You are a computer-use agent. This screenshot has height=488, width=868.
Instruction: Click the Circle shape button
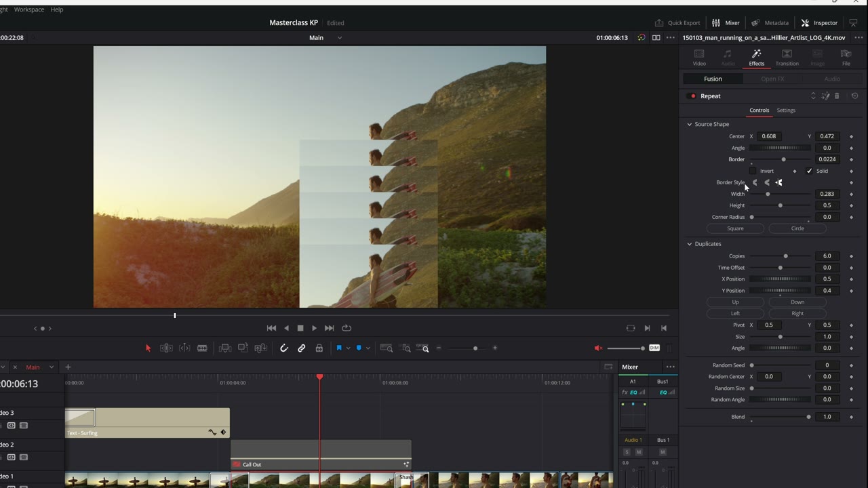[x=797, y=228]
